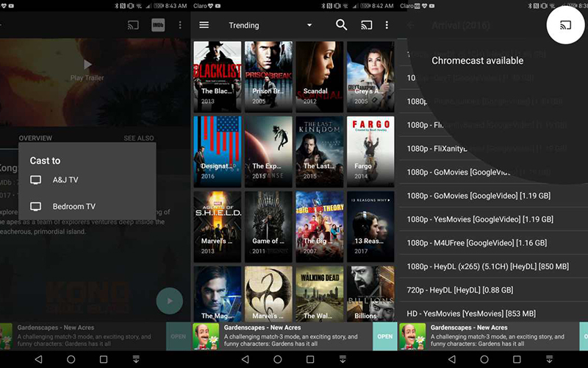Open the Grey's Anatomy poster
The height and width of the screenshot is (368, 588).
[x=370, y=77]
